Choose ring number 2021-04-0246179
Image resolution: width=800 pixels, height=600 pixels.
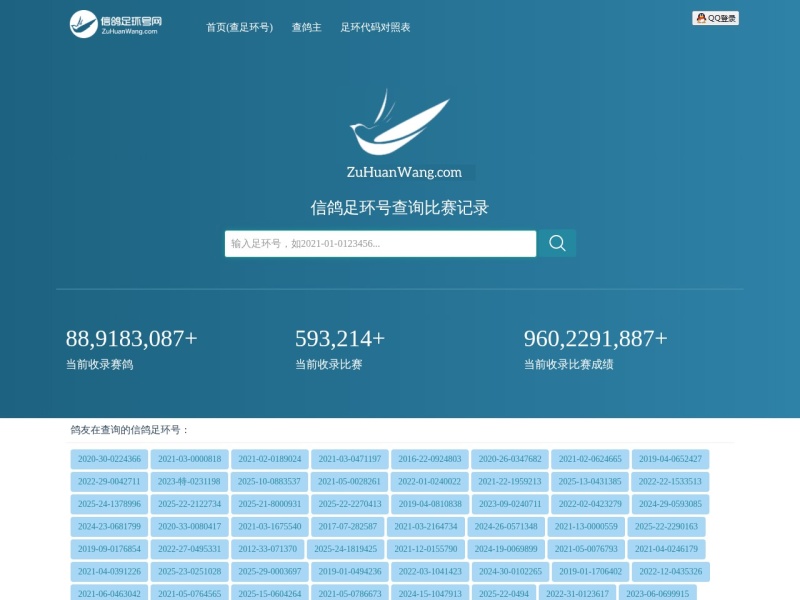(666, 549)
